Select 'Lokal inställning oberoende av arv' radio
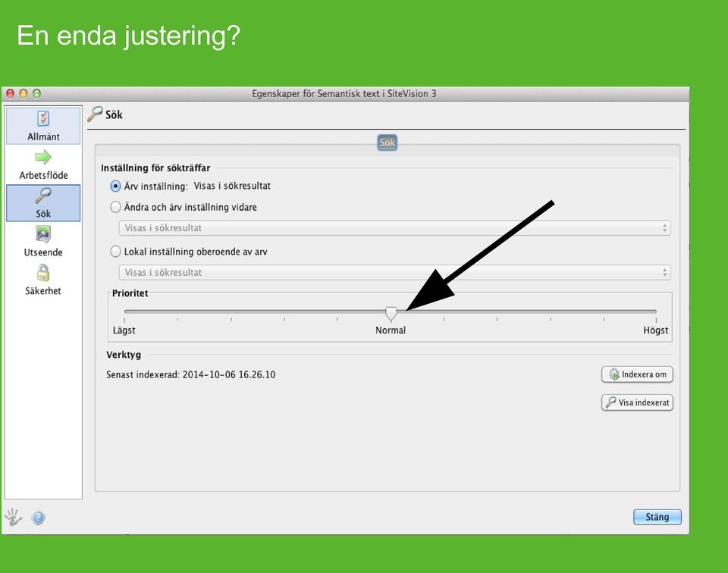The width and height of the screenshot is (728, 573). click(x=115, y=252)
